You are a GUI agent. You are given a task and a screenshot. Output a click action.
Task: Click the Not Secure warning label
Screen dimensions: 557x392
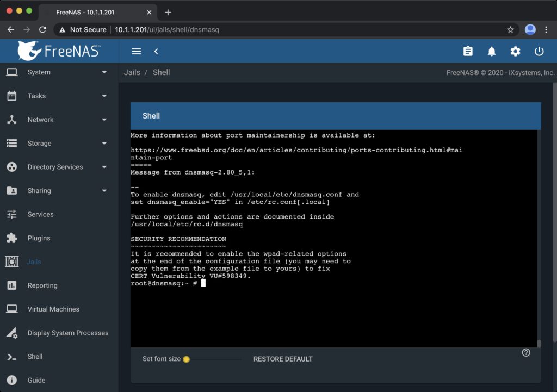click(83, 30)
